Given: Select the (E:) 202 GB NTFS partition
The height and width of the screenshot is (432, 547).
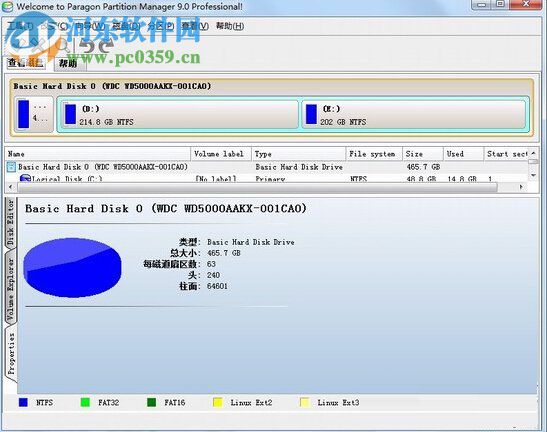Looking at the screenshot, I should coord(413,114).
